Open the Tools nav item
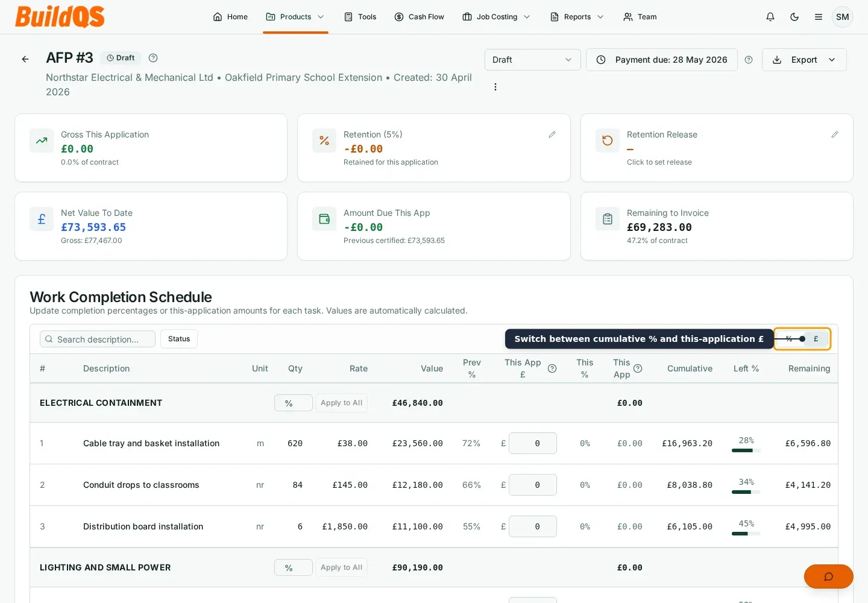The image size is (868, 603). 360,17
